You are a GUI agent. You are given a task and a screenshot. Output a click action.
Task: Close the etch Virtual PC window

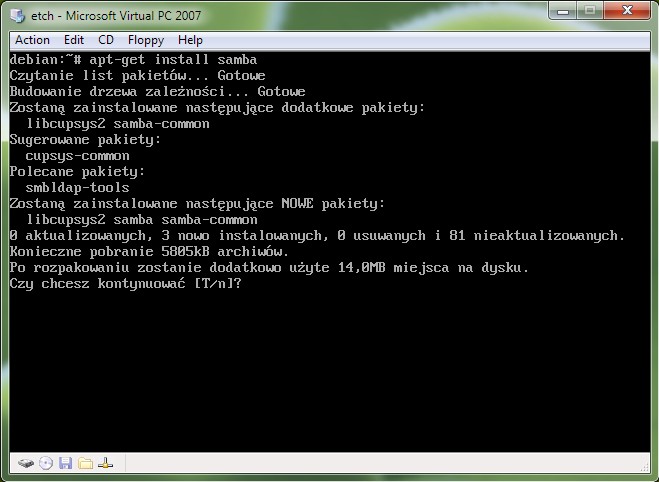(x=627, y=11)
